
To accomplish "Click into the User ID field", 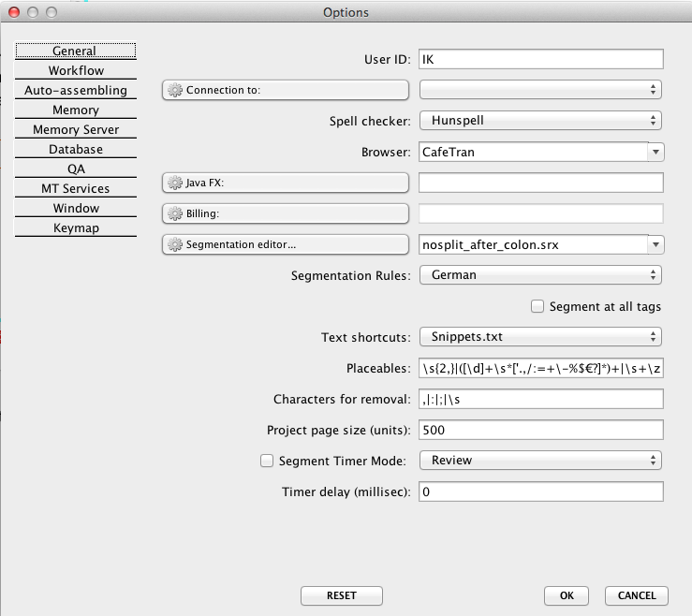I will (540, 59).
